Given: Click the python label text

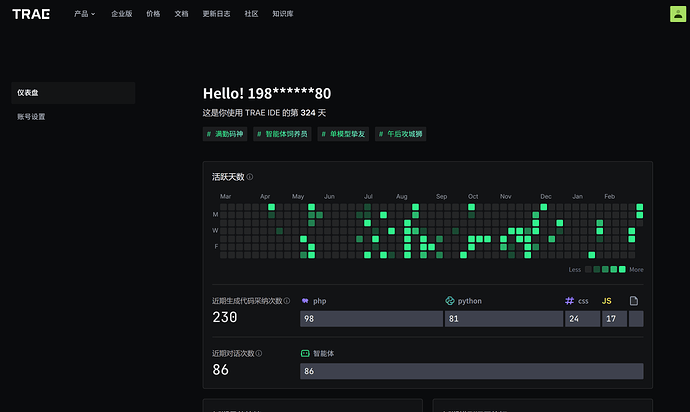Looking at the screenshot, I should [470, 301].
